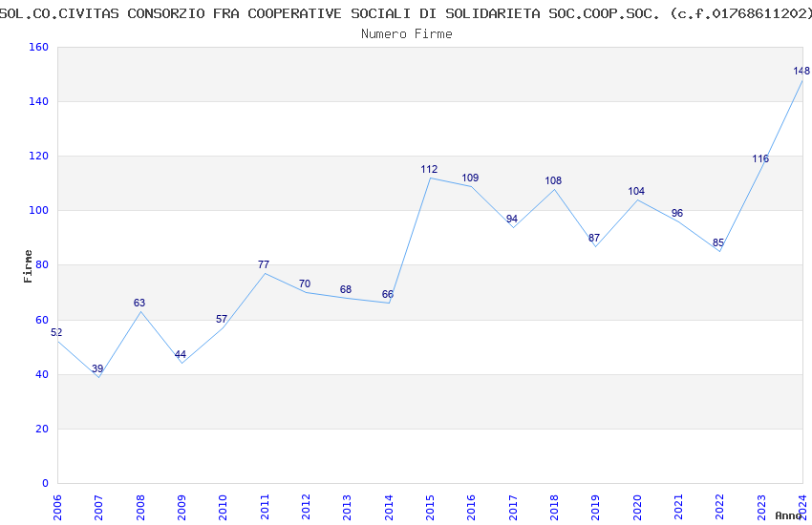
Task: Click the 39 data label
Action: point(97,368)
